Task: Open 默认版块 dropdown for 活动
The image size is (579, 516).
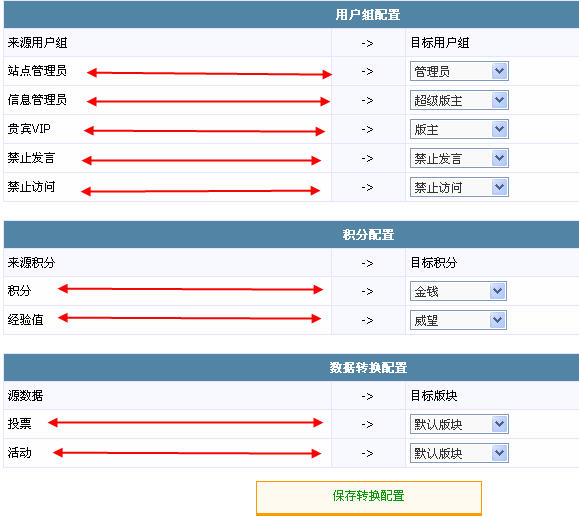Action: tap(459, 453)
